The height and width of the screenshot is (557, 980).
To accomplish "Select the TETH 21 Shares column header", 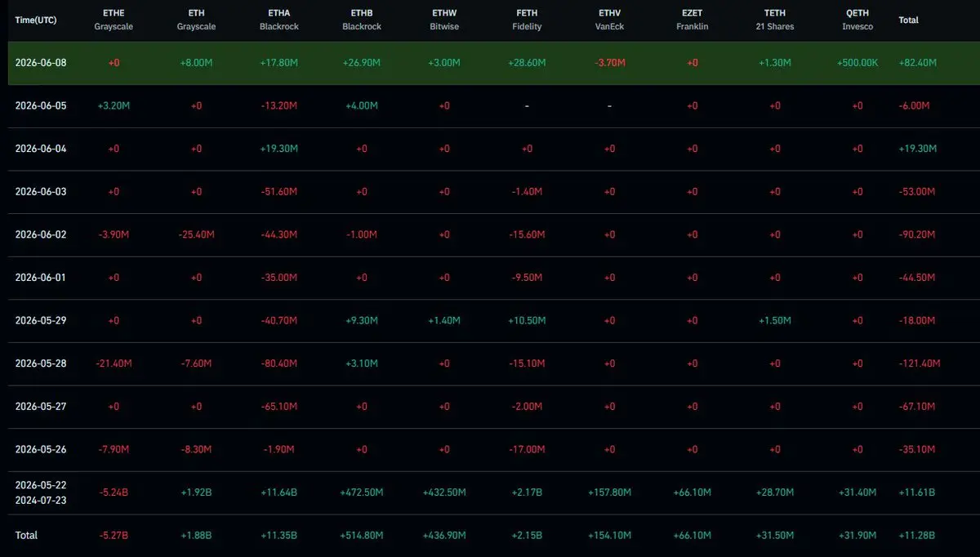I will pos(775,20).
